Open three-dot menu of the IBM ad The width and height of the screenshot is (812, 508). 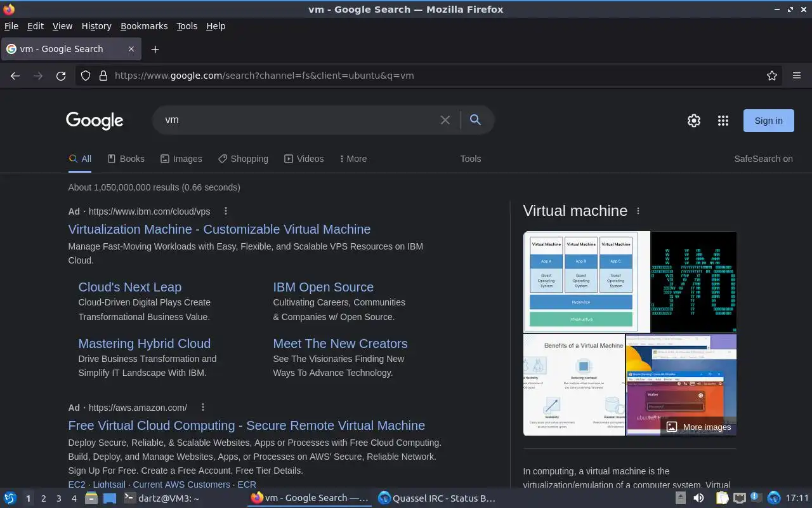point(225,211)
